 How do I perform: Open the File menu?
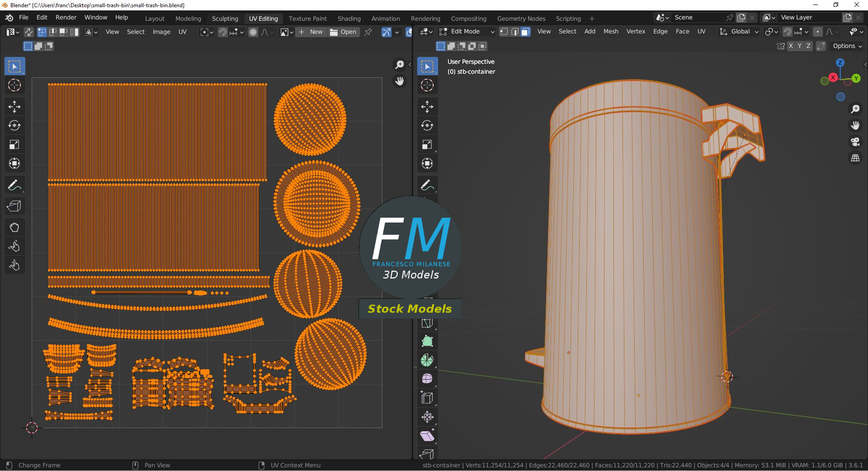24,17
